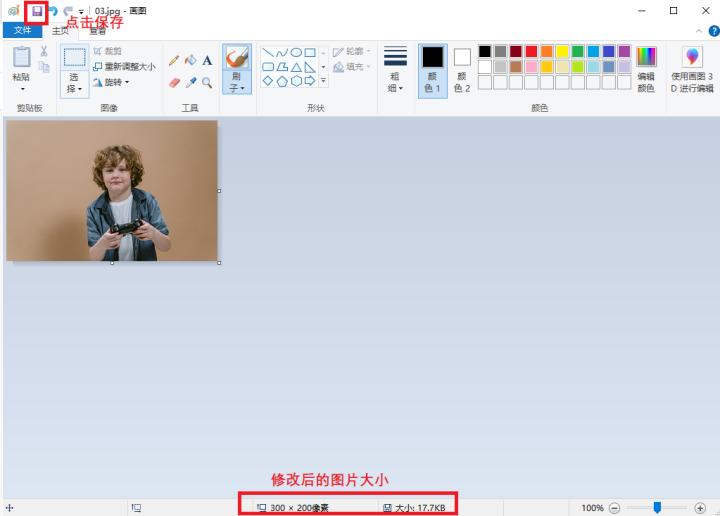This screenshot has height=516, width=720.
Task: Activate the Color picker eyedropper tool
Action: (x=190, y=82)
